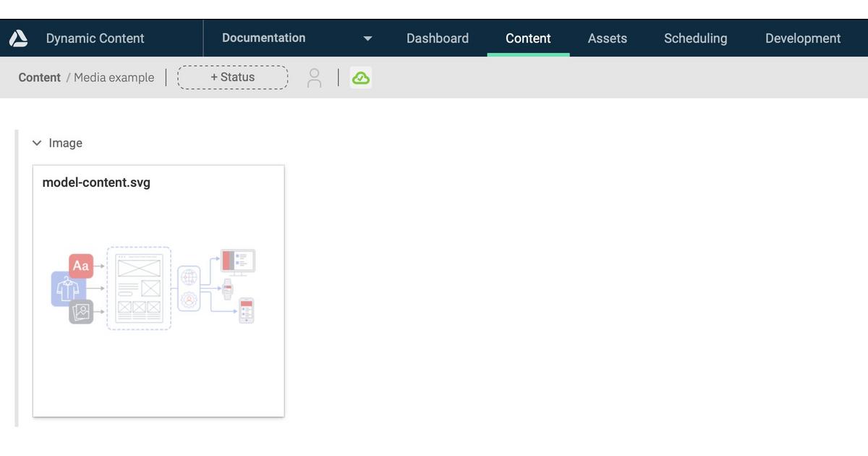Screen dimensions: 868x456
Task: Click the Media example breadcrumb text
Action: pyautogui.click(x=114, y=77)
